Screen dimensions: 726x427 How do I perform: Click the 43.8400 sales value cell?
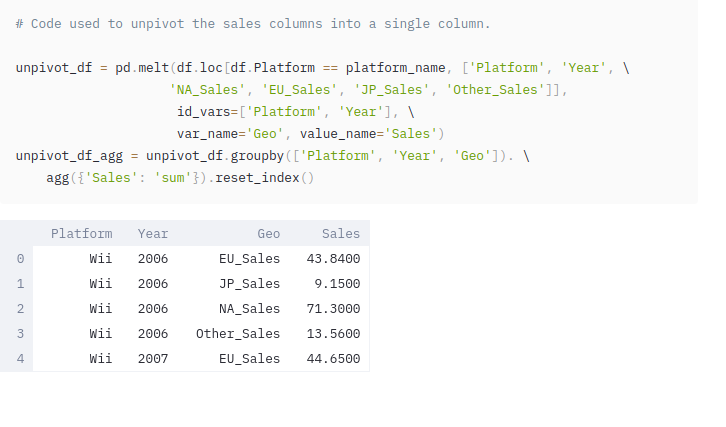pyautogui.click(x=333, y=259)
